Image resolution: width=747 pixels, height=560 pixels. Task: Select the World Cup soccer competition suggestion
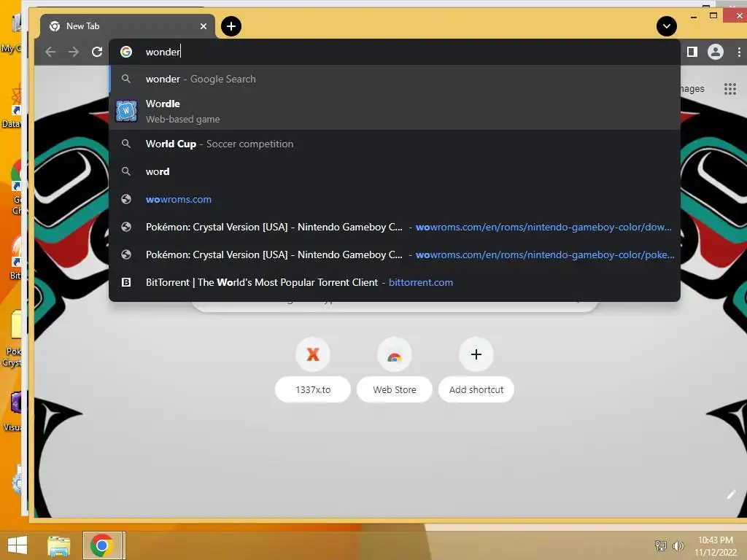click(x=395, y=144)
